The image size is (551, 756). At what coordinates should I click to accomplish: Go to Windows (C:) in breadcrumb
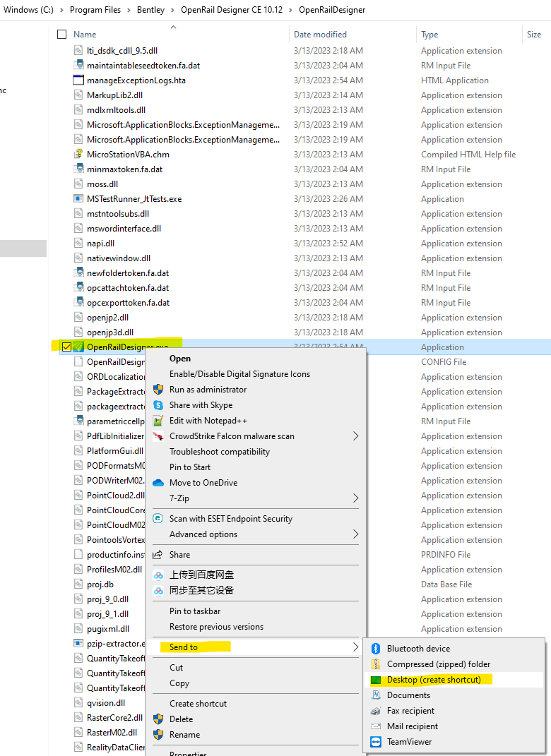click(x=28, y=10)
